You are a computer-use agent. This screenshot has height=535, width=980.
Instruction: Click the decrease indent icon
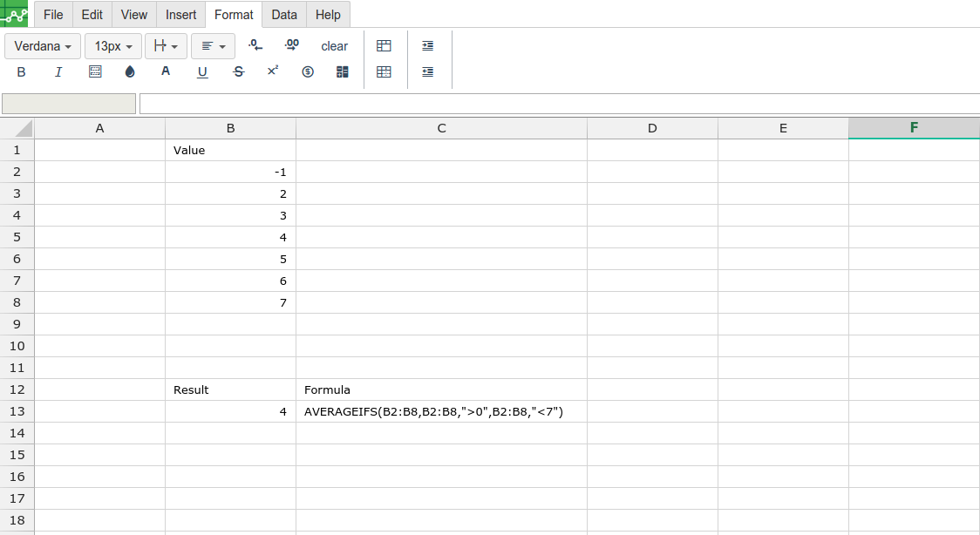427,72
